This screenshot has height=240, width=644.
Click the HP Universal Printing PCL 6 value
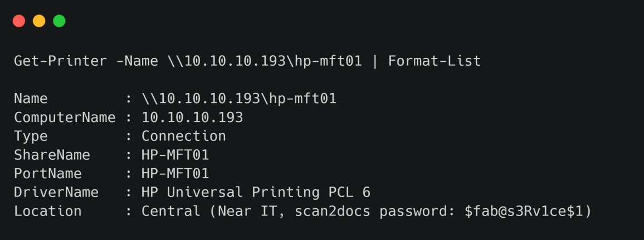pos(256,193)
